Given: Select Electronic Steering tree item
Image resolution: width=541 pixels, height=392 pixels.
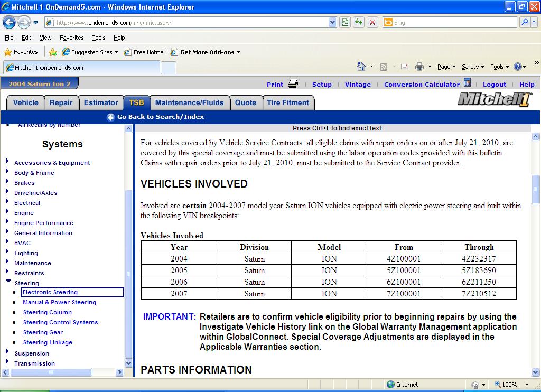Looking at the screenshot, I should pos(50,292).
